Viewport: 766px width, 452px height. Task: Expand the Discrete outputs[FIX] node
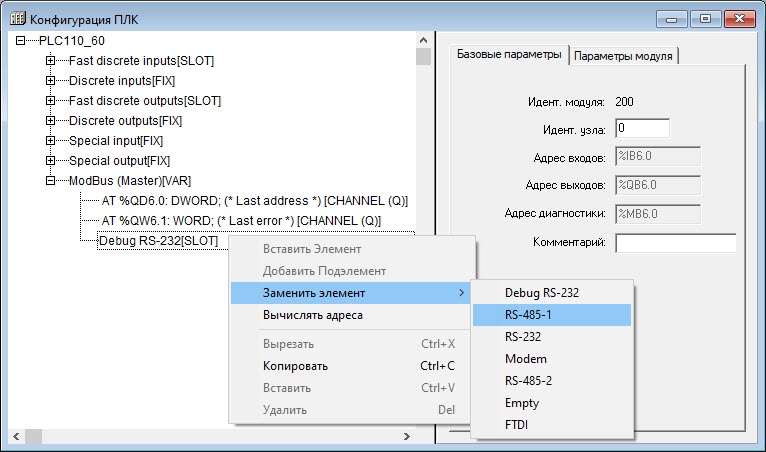(50, 121)
